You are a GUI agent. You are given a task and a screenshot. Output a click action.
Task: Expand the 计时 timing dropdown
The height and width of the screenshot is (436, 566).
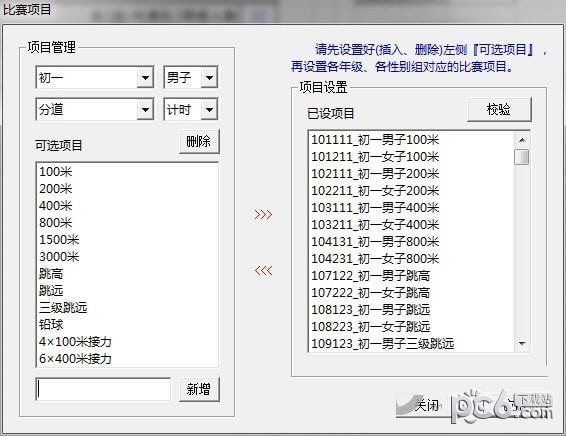click(209, 109)
